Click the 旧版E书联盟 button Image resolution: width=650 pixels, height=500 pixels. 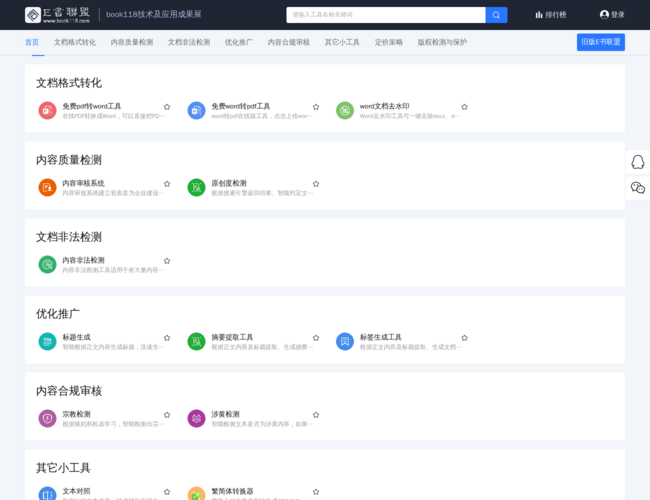[x=601, y=42]
